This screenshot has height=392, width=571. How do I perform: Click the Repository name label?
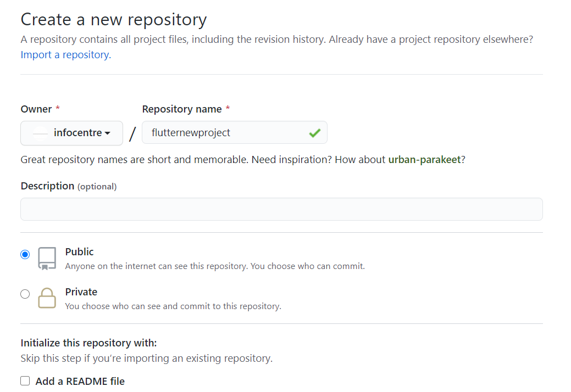pyautogui.click(x=182, y=109)
